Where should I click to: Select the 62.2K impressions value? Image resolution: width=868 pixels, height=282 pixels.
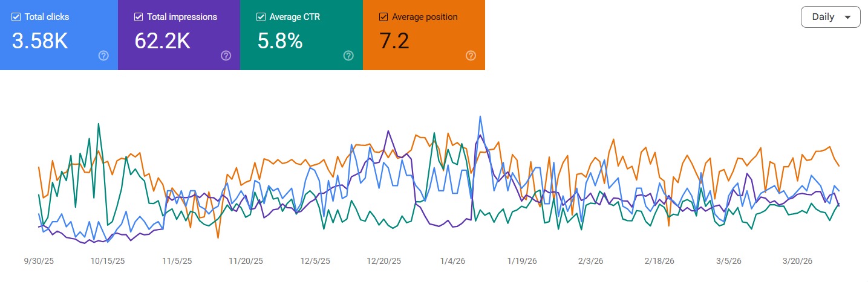click(x=163, y=40)
